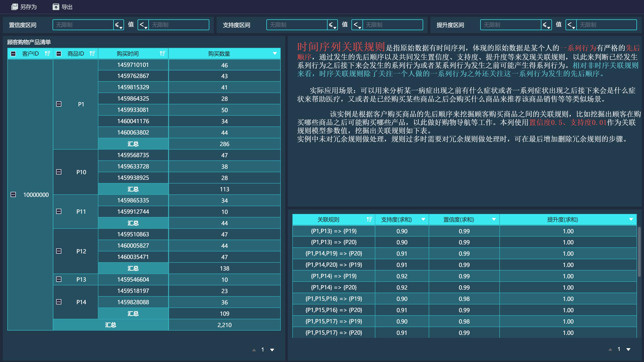Click the sort icon on 客户ID column

click(47, 53)
